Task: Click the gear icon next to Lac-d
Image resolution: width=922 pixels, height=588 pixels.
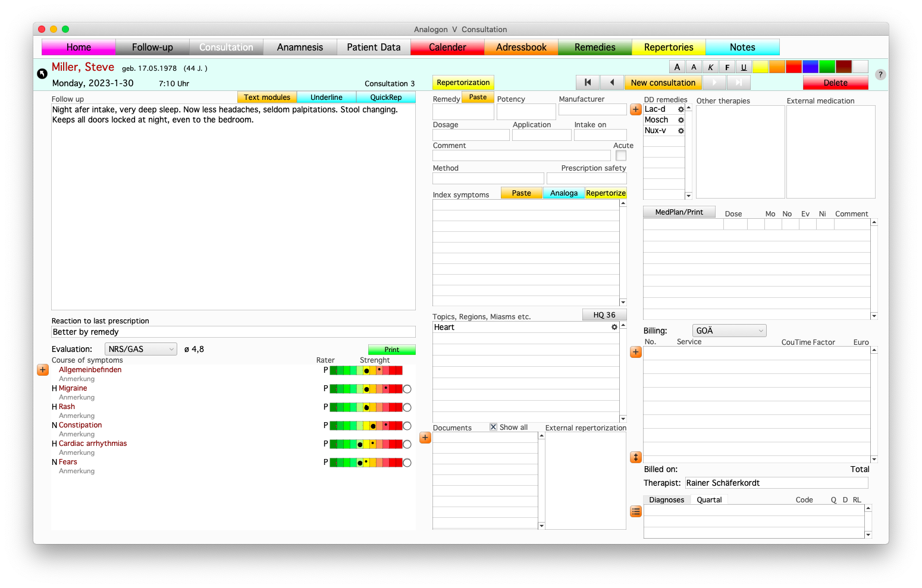Action: point(681,109)
